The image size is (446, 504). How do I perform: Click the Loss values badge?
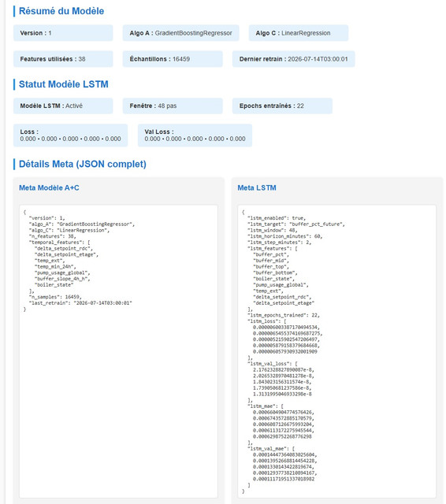70,135
